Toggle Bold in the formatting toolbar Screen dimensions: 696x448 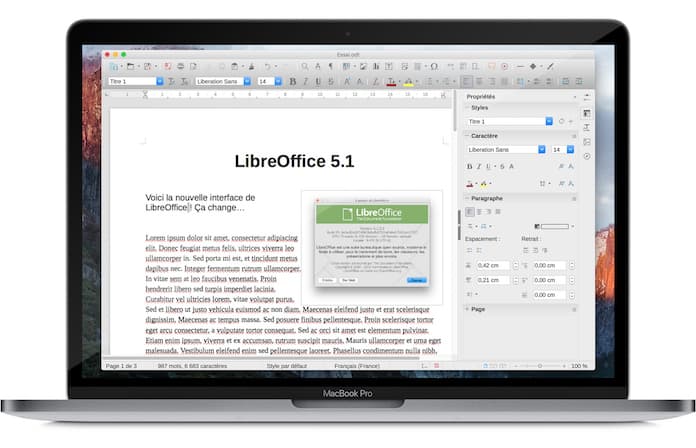click(293, 81)
